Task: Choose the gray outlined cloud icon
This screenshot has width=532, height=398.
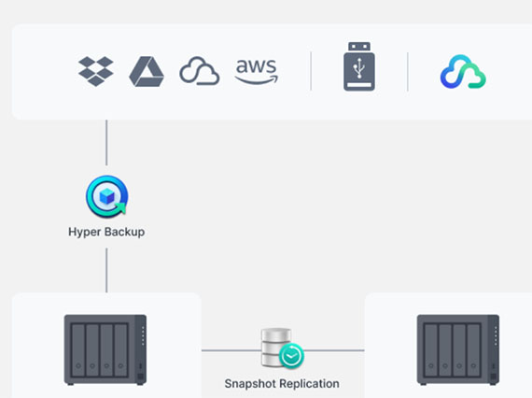Action: pyautogui.click(x=200, y=71)
